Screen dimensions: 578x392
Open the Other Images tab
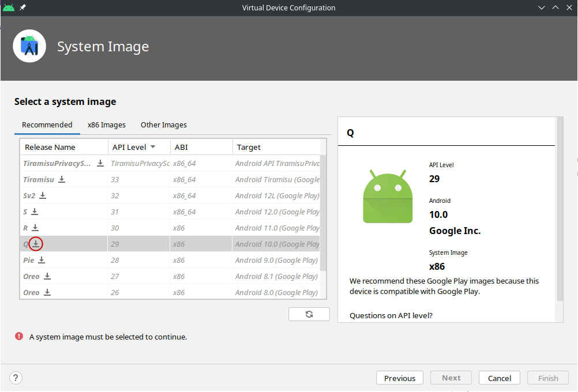[164, 125]
